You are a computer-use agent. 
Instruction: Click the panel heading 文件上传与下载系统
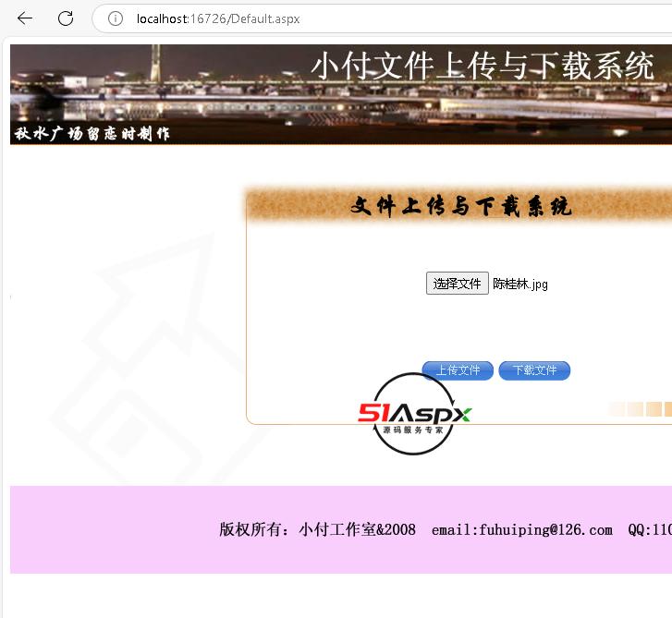[x=460, y=206]
